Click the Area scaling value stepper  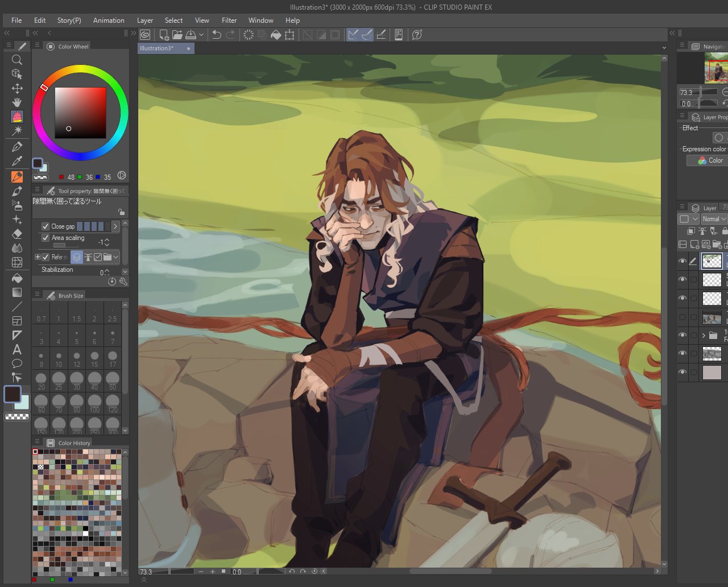(x=106, y=242)
